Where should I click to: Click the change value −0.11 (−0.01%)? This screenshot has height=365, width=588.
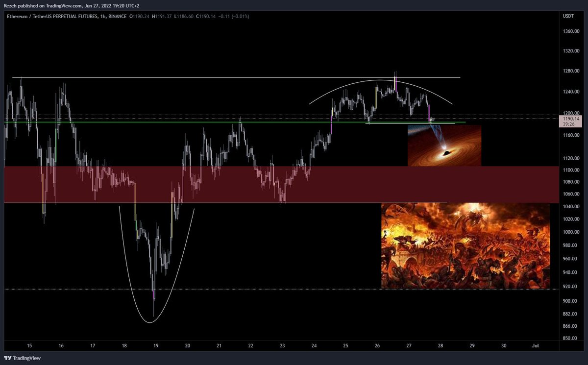[234, 17]
